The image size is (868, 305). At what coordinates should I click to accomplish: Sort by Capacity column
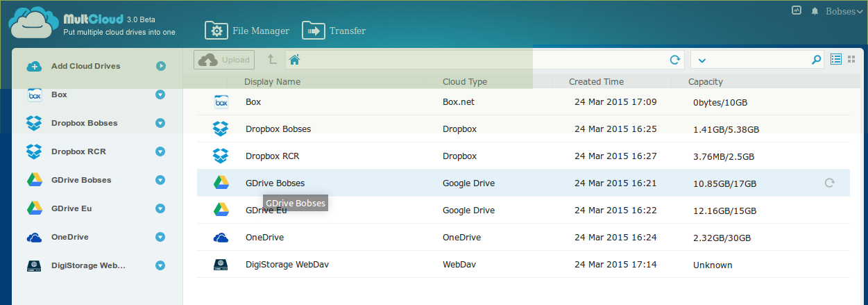(x=706, y=82)
